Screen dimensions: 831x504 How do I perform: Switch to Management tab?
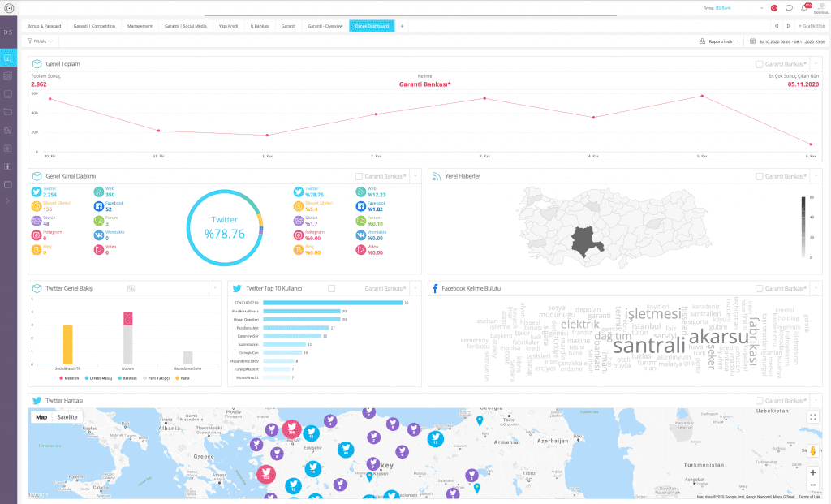[x=140, y=26]
